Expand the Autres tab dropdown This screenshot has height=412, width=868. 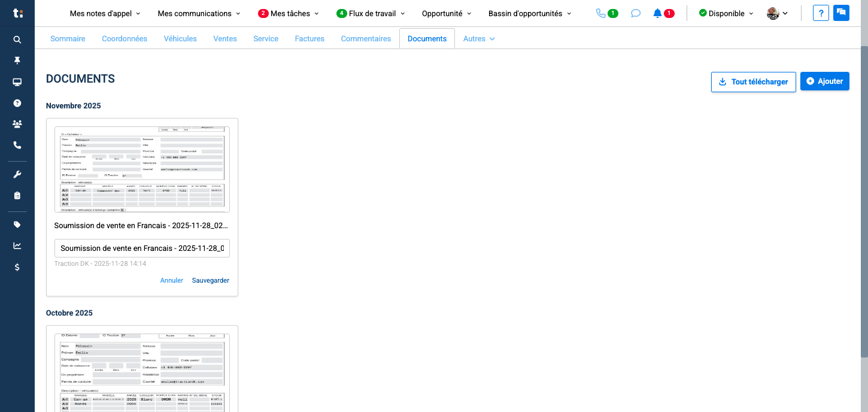479,38
